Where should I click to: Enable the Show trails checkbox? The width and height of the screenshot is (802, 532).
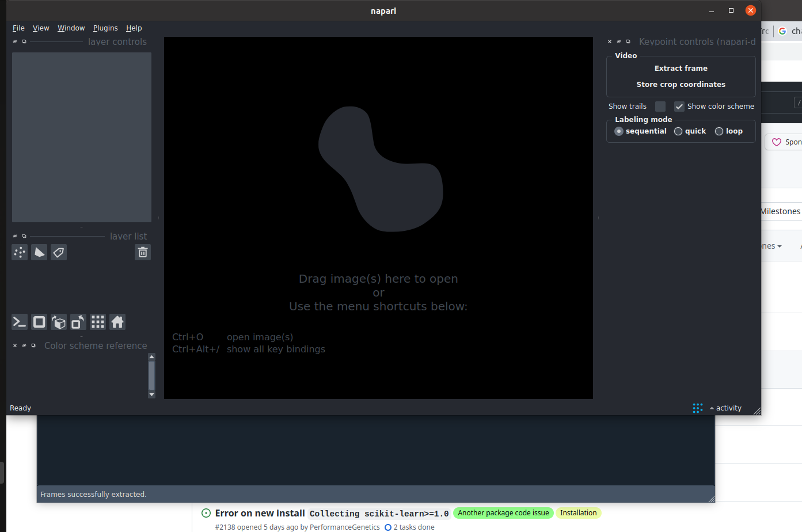pyautogui.click(x=660, y=106)
